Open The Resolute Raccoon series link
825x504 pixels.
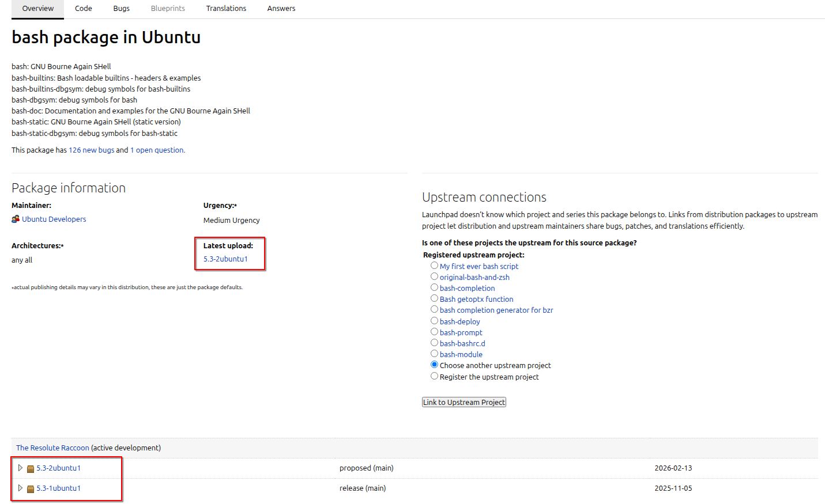pos(52,448)
